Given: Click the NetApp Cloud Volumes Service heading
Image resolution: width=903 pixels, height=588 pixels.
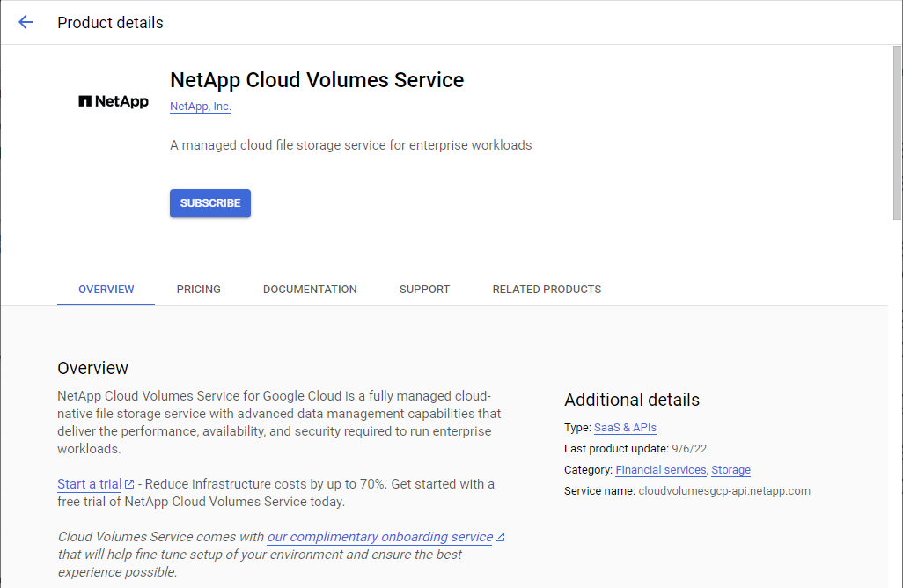Looking at the screenshot, I should (317, 80).
